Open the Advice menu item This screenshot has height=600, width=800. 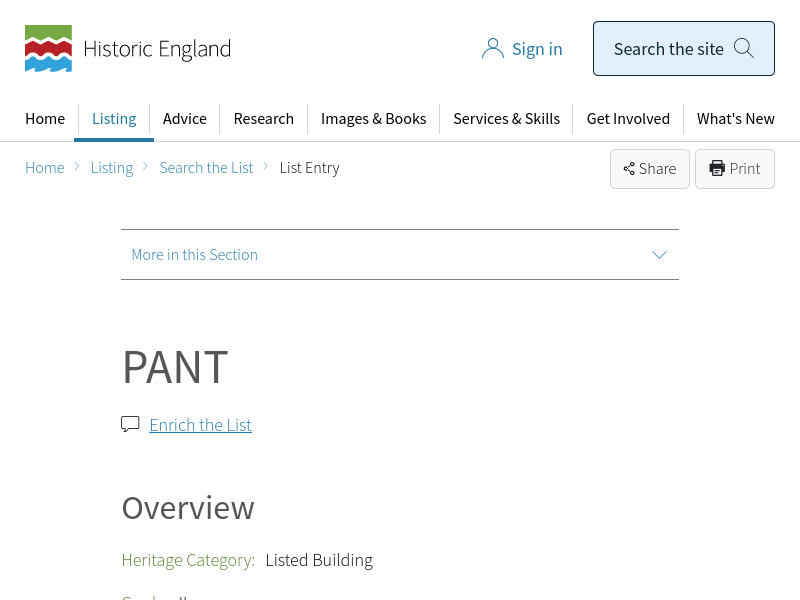point(185,119)
